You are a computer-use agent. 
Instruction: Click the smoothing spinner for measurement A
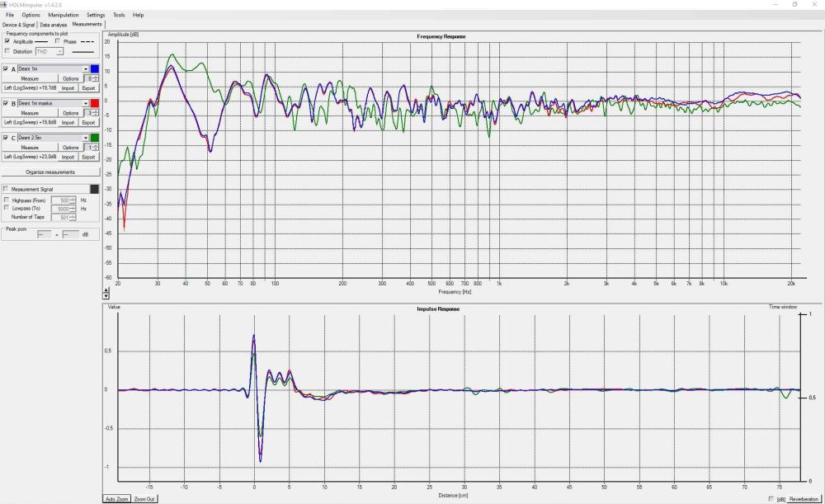click(92, 78)
